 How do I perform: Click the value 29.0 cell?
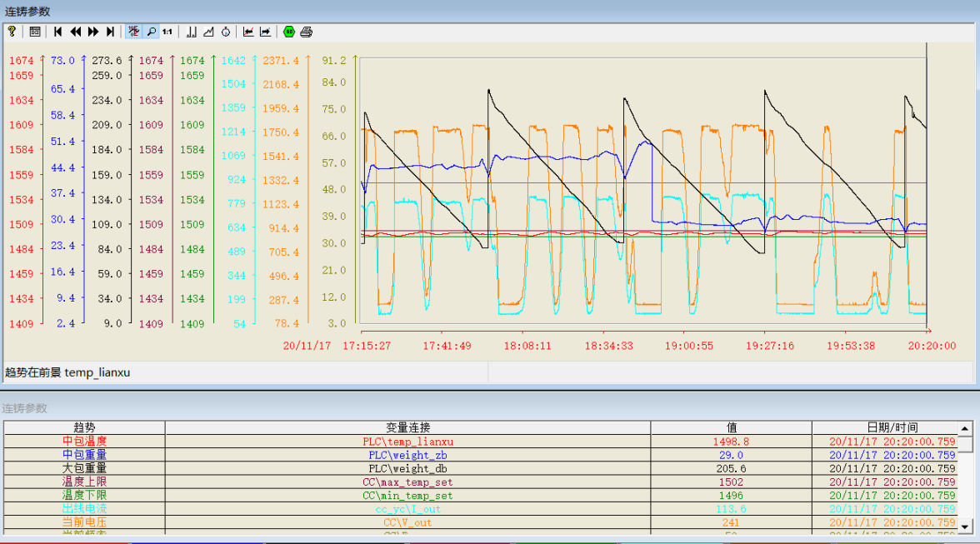tap(732, 455)
